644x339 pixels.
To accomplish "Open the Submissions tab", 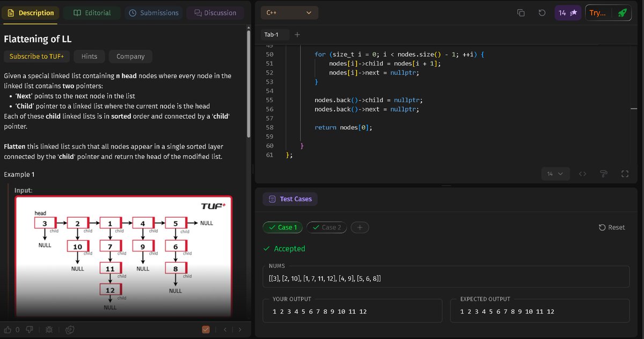I will [x=154, y=13].
